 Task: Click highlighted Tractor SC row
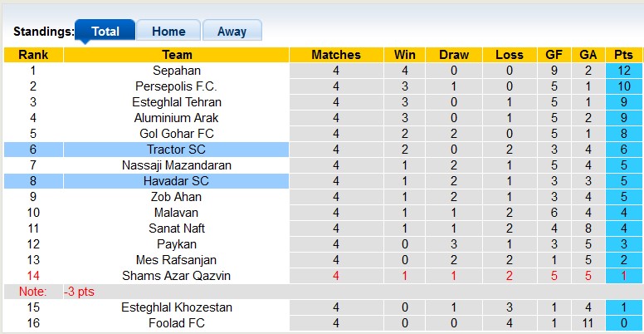176,150
